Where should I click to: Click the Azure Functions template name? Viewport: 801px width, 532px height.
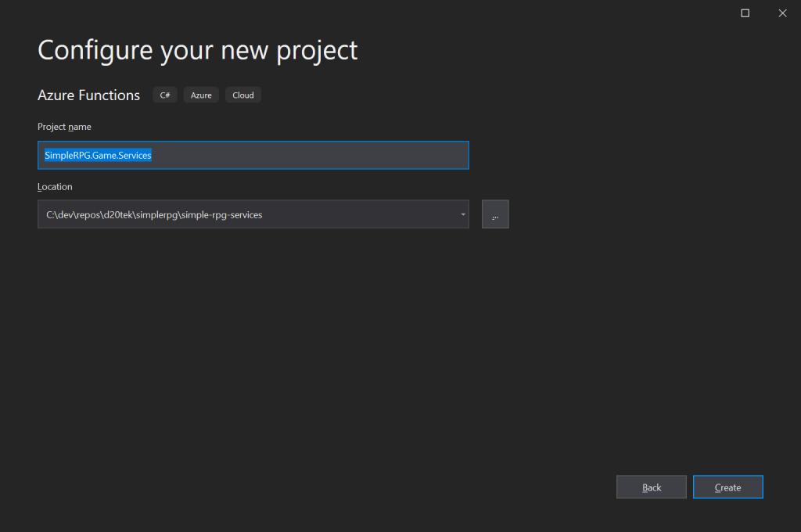88,95
